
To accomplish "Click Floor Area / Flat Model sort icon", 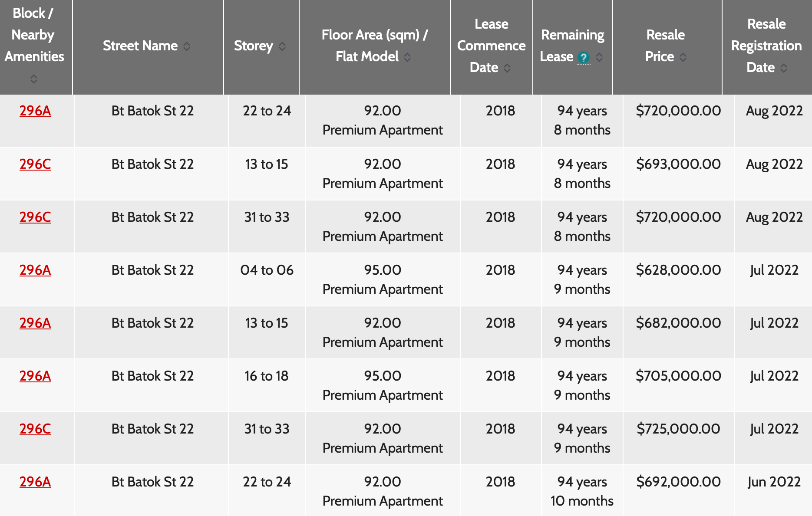I will [x=407, y=57].
